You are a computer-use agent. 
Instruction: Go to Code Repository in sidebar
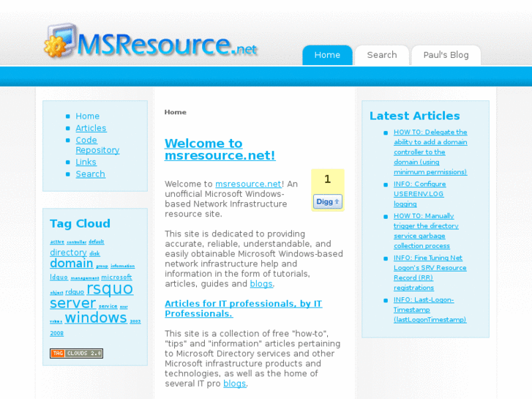(97, 145)
